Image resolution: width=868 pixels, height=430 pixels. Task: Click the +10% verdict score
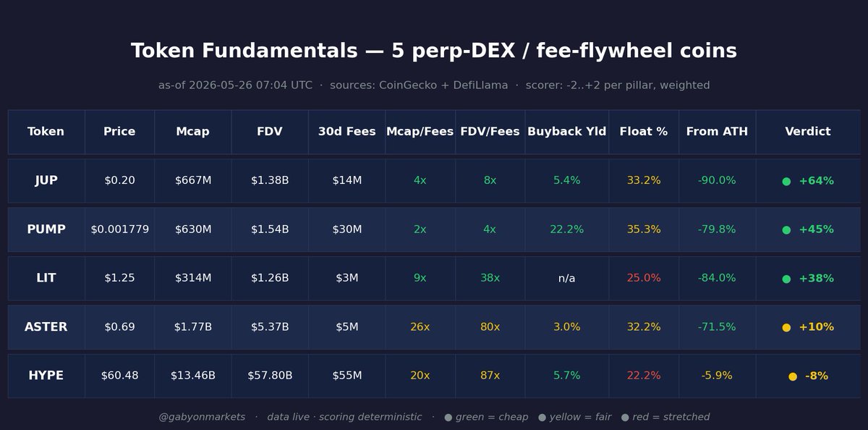pos(817,327)
